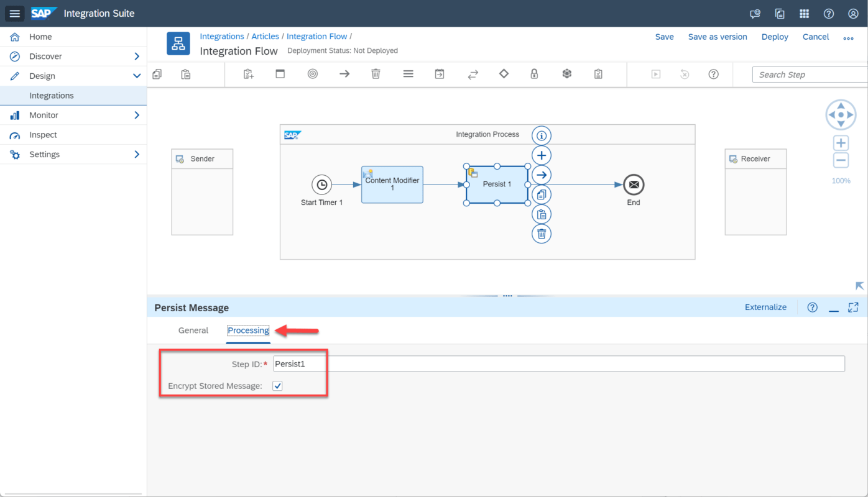
Task: Open the Integration Flow breadcrumb link
Action: [316, 36]
